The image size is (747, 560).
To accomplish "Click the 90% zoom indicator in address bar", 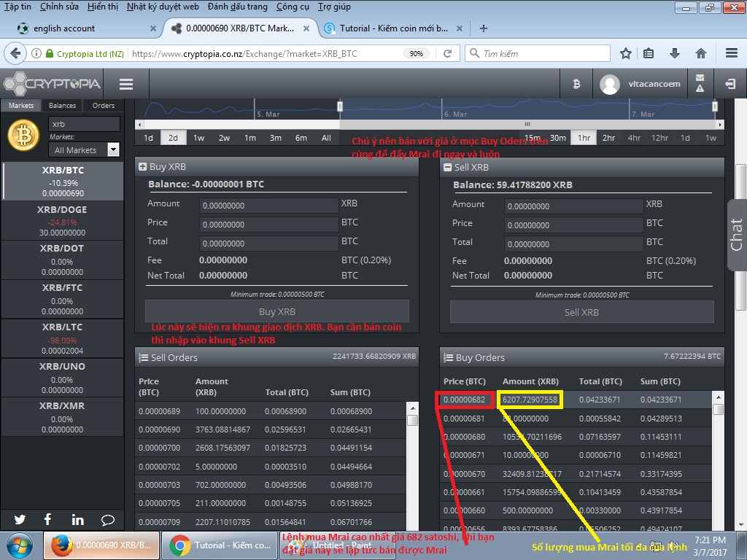I will tap(417, 53).
